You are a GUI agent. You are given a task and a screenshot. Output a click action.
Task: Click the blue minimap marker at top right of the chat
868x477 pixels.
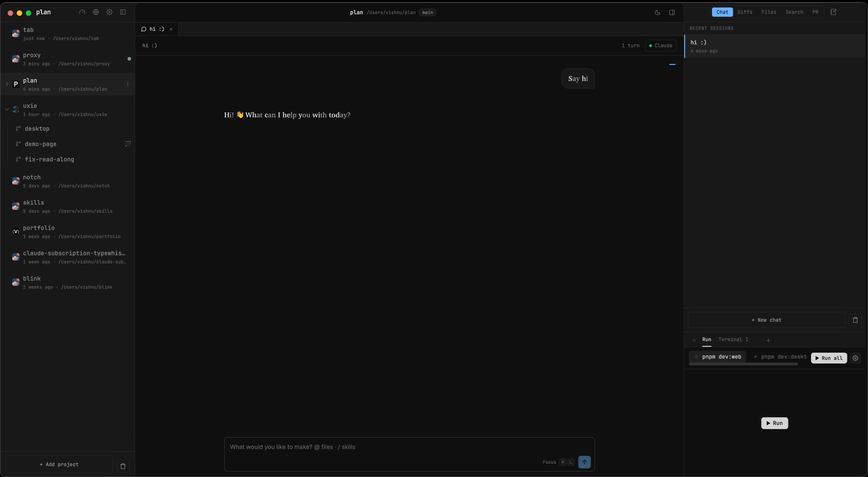(x=672, y=64)
